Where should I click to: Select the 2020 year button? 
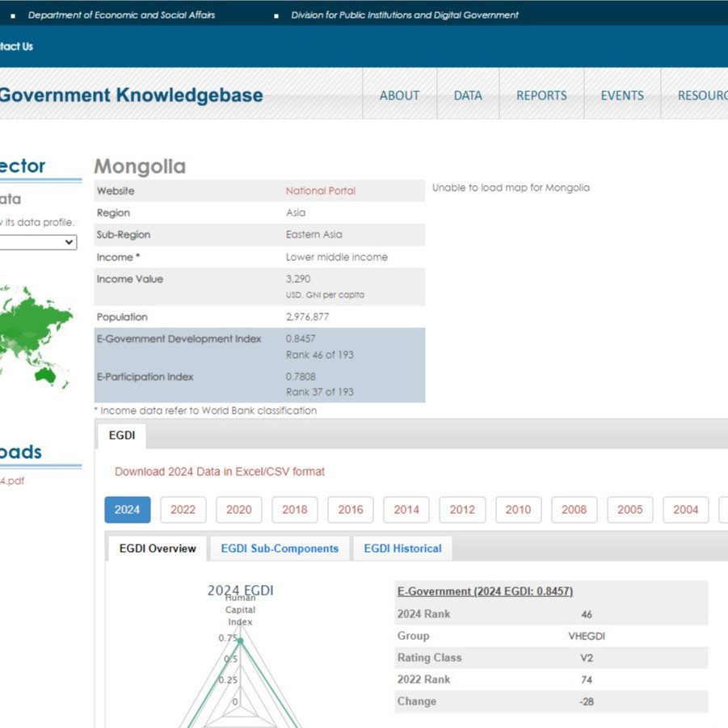click(238, 510)
